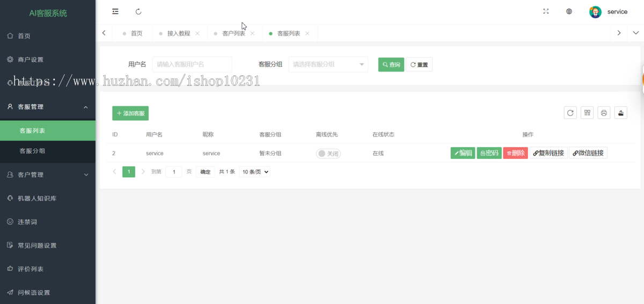The height and width of the screenshot is (304, 644).
Task: Click the green 查询 search button
Action: pyautogui.click(x=391, y=64)
